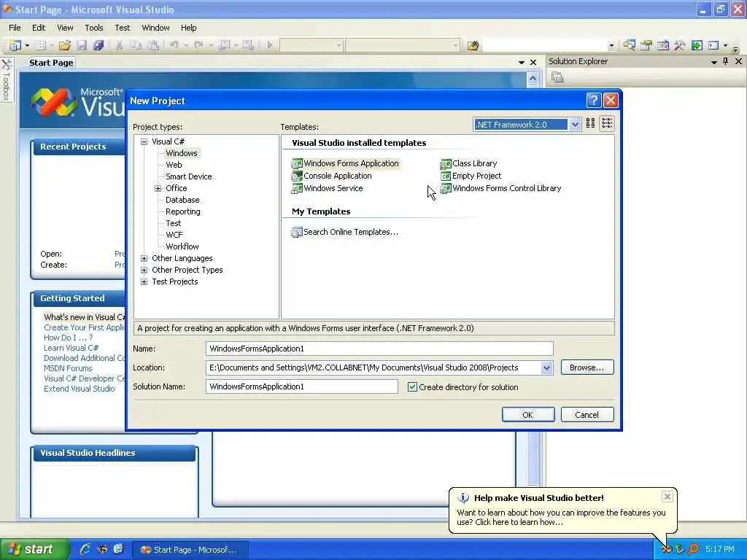Select Windows Service template
This screenshot has height=560, width=747.
[x=328, y=188]
